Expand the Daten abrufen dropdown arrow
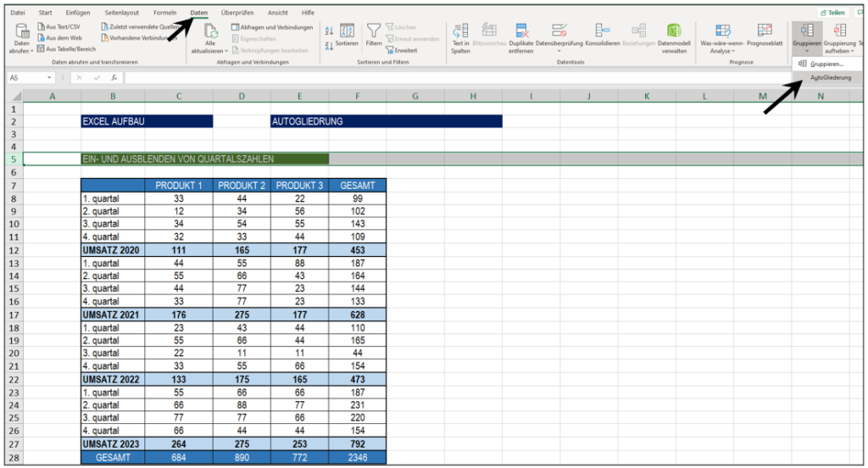The width and height of the screenshot is (868, 468). 31,51
